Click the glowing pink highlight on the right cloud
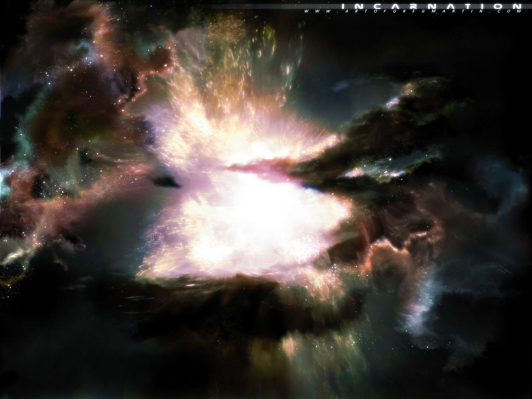Viewport: 532px width, 399px height. pyautogui.click(x=358, y=171)
